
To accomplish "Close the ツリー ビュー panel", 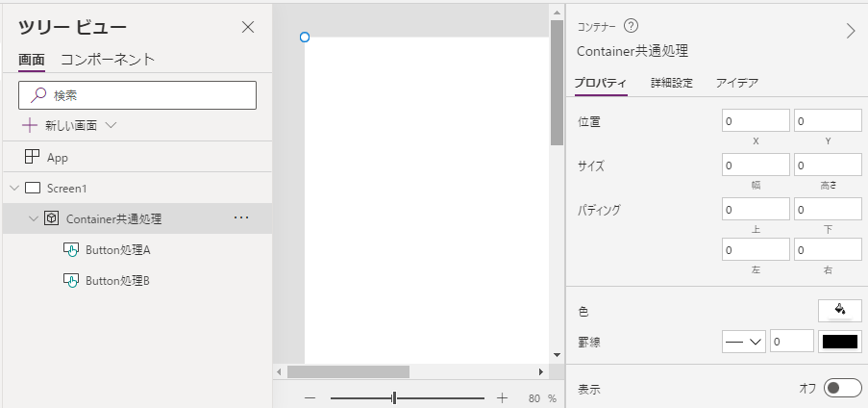I will tap(248, 27).
